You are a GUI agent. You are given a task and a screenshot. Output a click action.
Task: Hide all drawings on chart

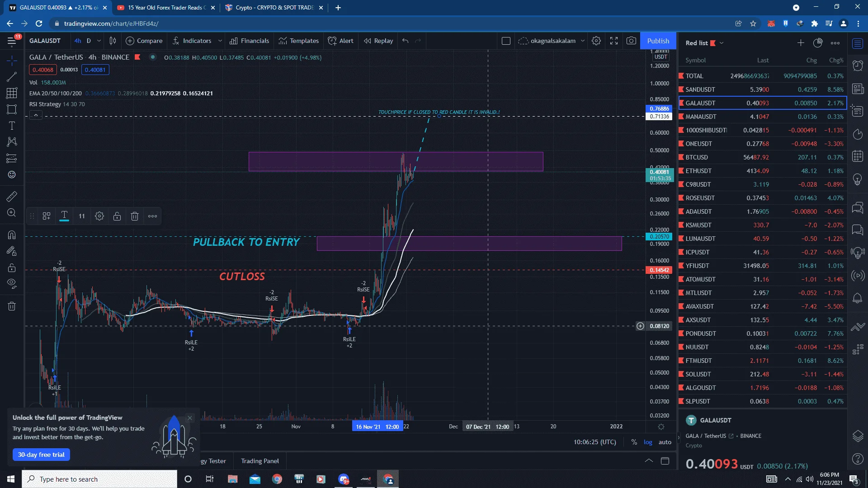tap(12, 283)
